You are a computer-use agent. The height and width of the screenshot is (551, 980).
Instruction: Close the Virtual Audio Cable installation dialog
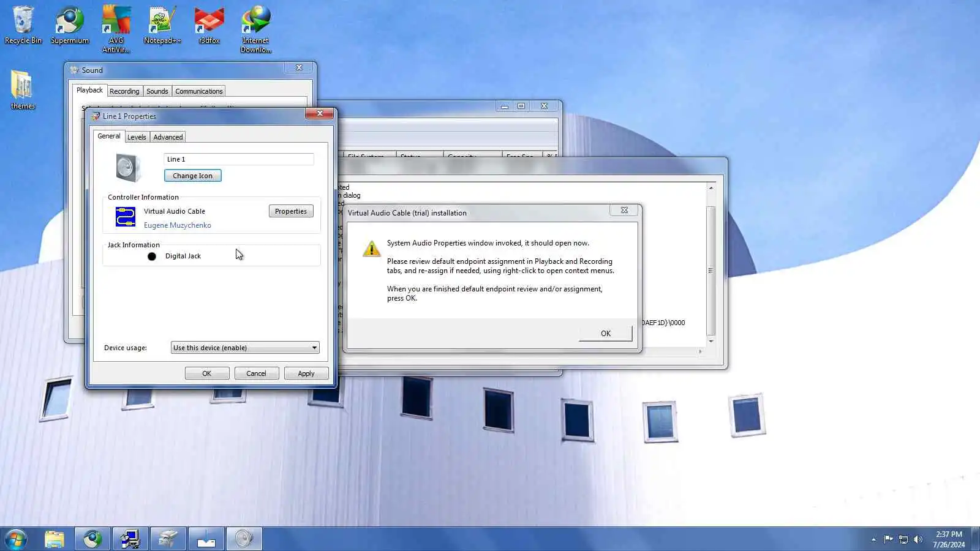click(x=624, y=210)
